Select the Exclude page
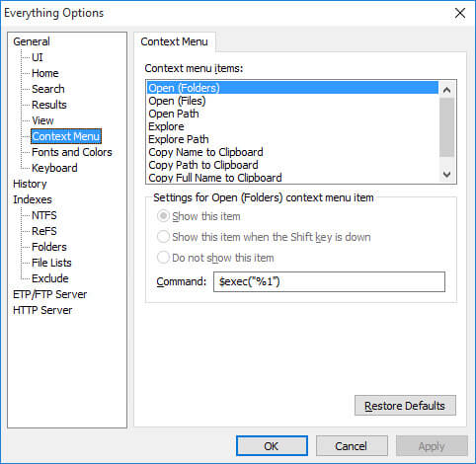 click(x=50, y=278)
